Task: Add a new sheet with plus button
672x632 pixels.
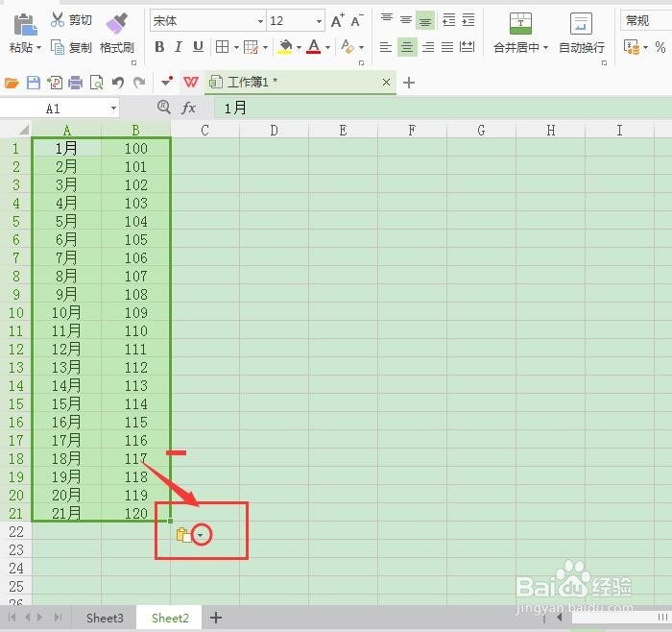Action: pyautogui.click(x=216, y=618)
